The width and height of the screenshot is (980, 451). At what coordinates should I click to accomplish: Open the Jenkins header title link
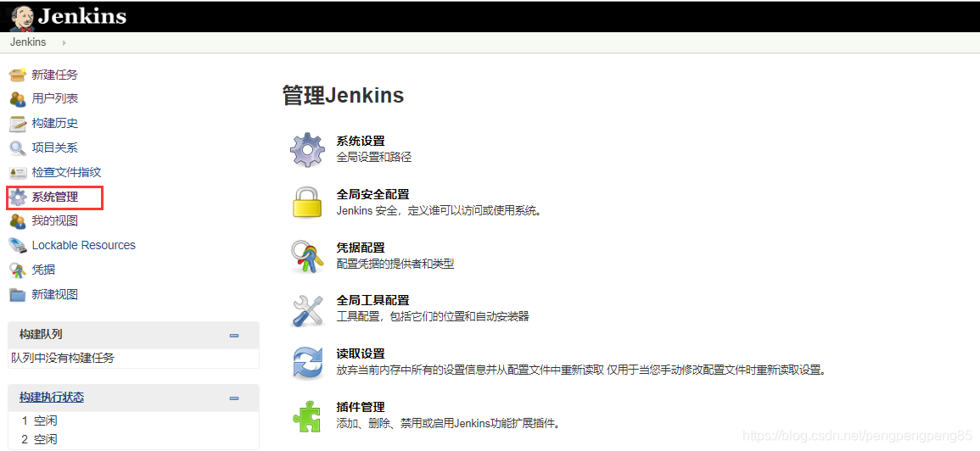81,16
